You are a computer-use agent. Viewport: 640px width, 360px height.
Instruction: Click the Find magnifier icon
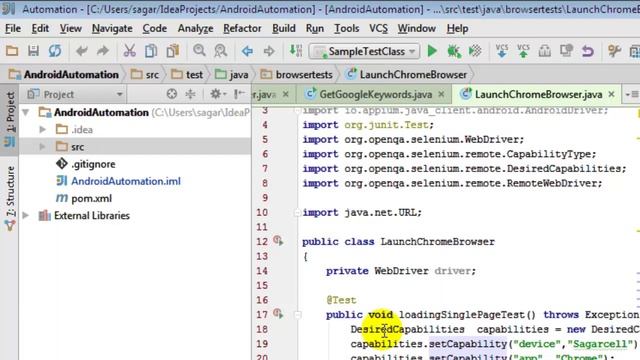coord(199,51)
